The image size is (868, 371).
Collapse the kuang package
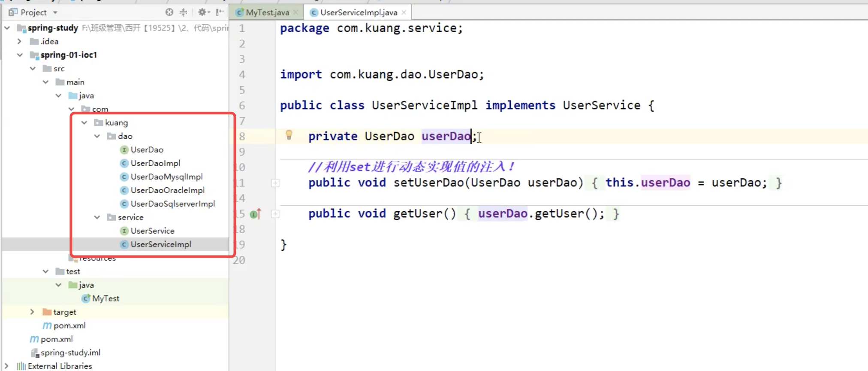pyautogui.click(x=84, y=122)
